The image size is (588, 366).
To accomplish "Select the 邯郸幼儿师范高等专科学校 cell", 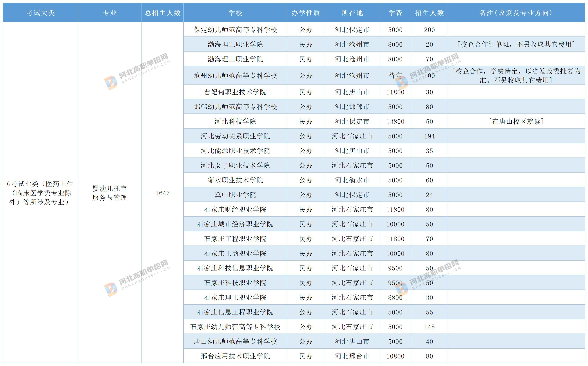I will 235,107.
